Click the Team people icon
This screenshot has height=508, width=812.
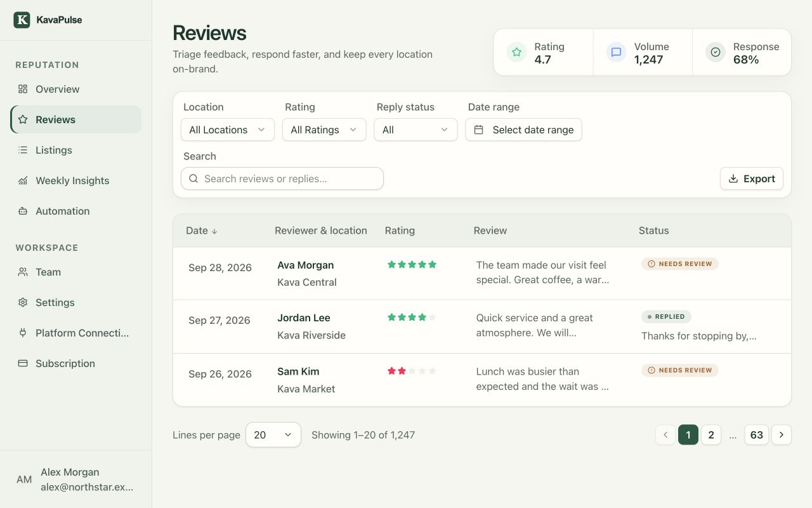(x=23, y=272)
